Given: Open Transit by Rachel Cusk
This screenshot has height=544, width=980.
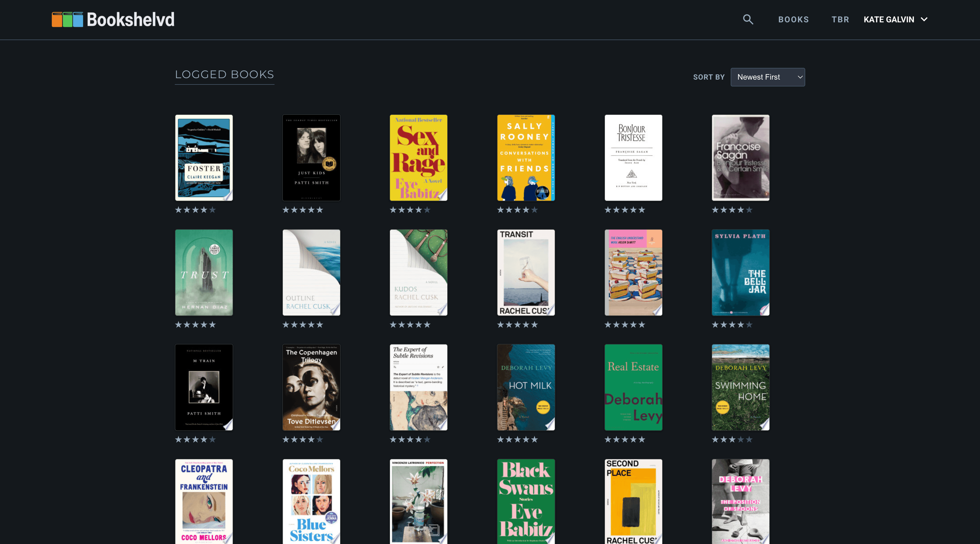Looking at the screenshot, I should tap(526, 273).
